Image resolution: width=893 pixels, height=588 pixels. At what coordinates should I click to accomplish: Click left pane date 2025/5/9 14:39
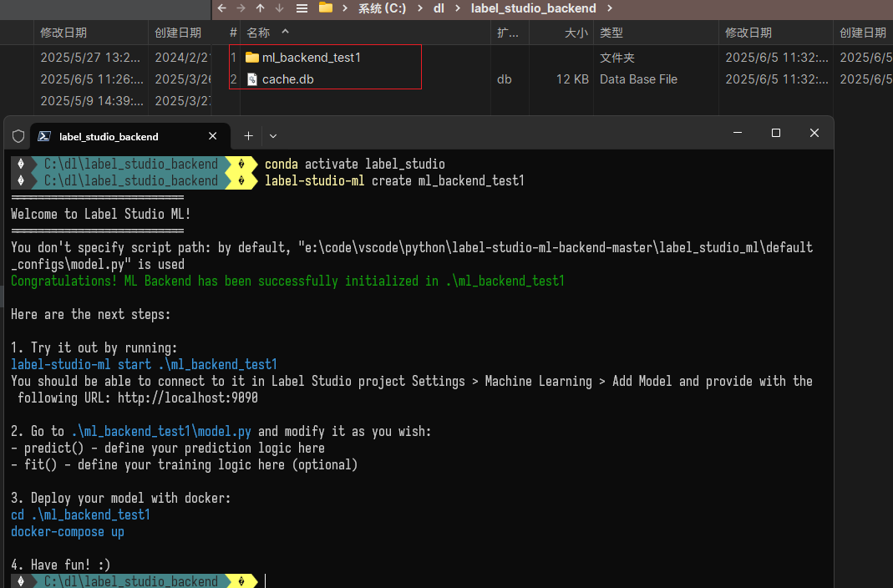point(92,101)
